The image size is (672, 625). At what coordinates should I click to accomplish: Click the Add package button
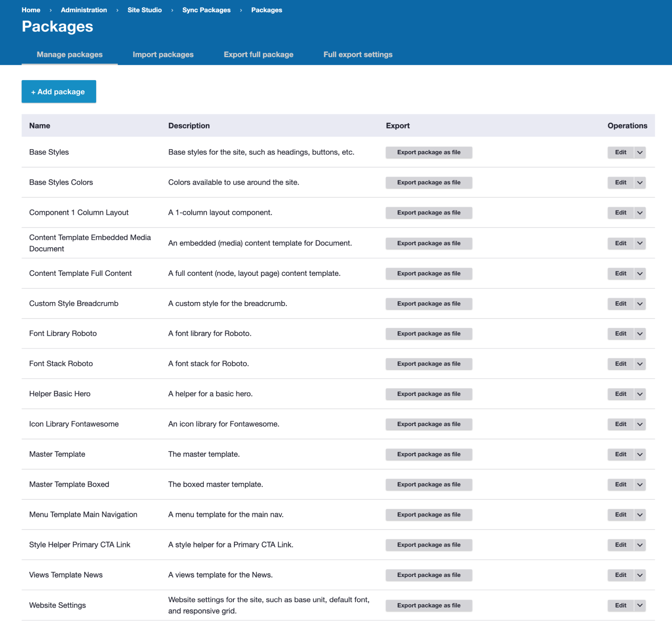[x=59, y=91]
